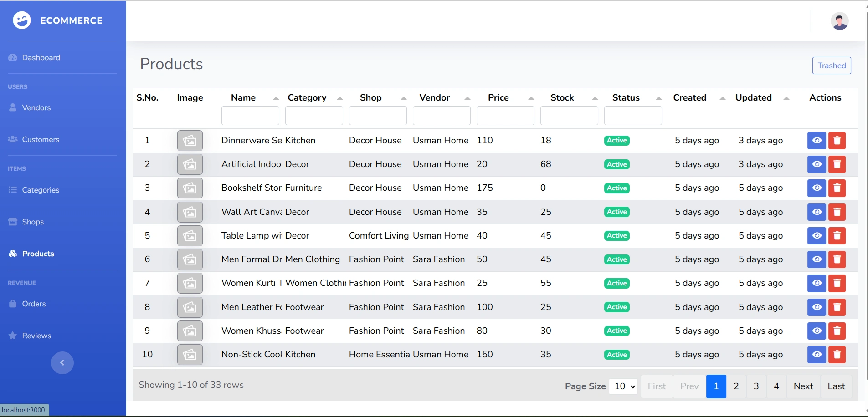Click trash icon for Bookshelf product
The height and width of the screenshot is (417, 868).
pyautogui.click(x=837, y=188)
